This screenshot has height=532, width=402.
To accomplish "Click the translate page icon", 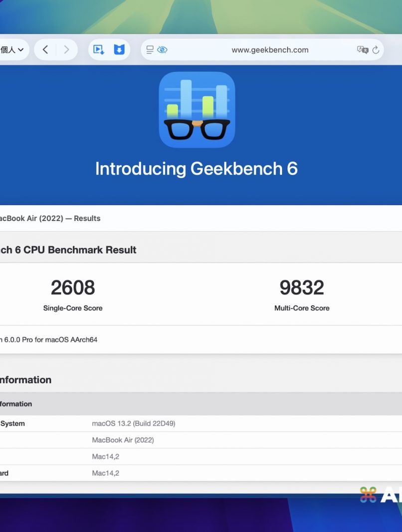I will tap(363, 50).
